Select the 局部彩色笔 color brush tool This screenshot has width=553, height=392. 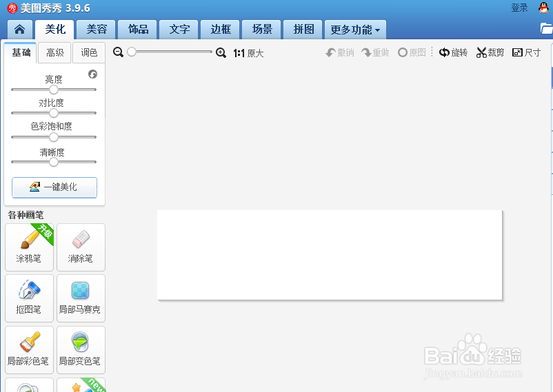click(x=29, y=350)
